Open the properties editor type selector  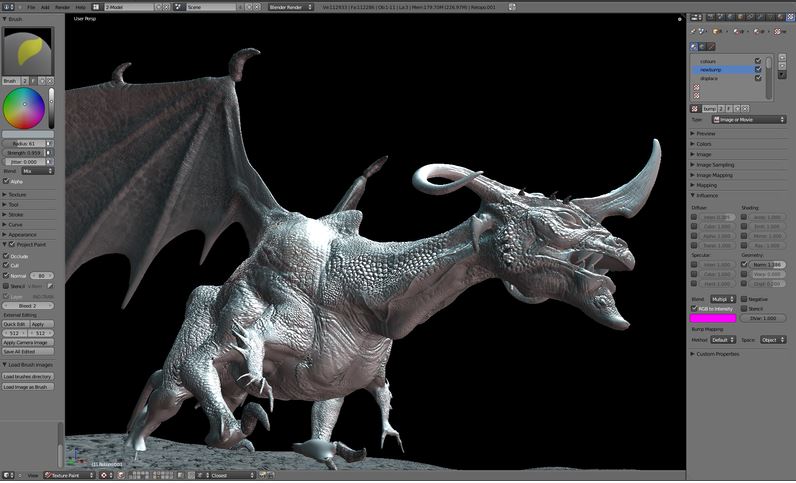(x=696, y=17)
